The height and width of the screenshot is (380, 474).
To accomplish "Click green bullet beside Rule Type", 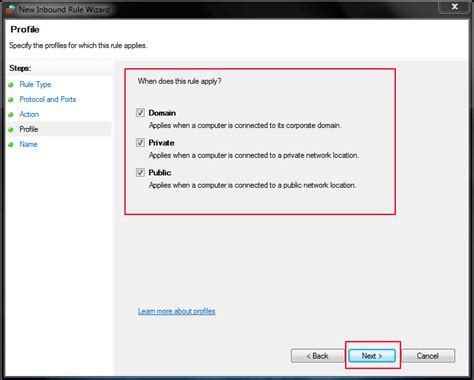I will (x=11, y=85).
